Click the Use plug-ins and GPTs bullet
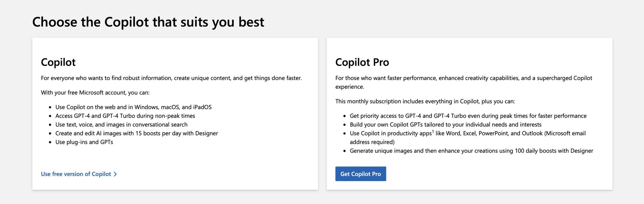 pos(84,142)
